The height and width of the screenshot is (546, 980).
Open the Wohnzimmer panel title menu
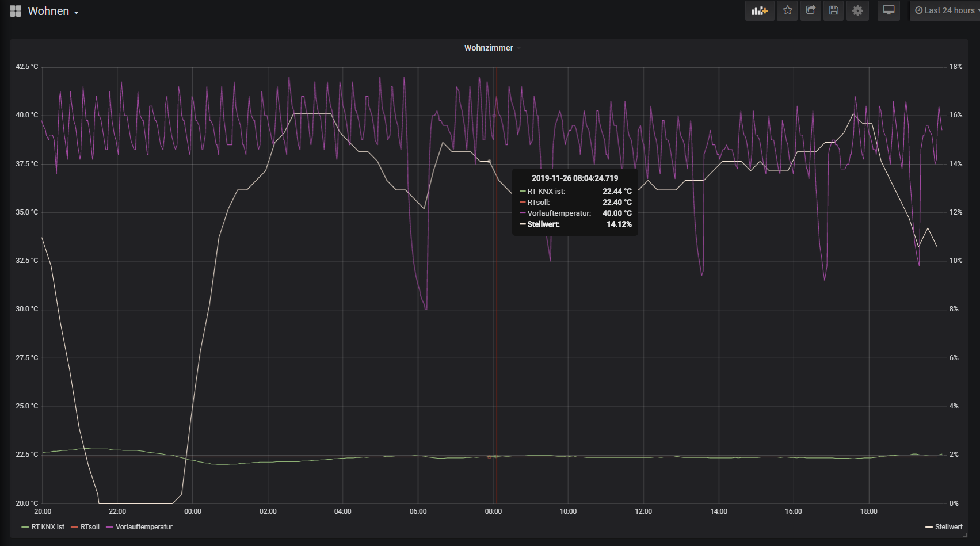[x=489, y=48]
